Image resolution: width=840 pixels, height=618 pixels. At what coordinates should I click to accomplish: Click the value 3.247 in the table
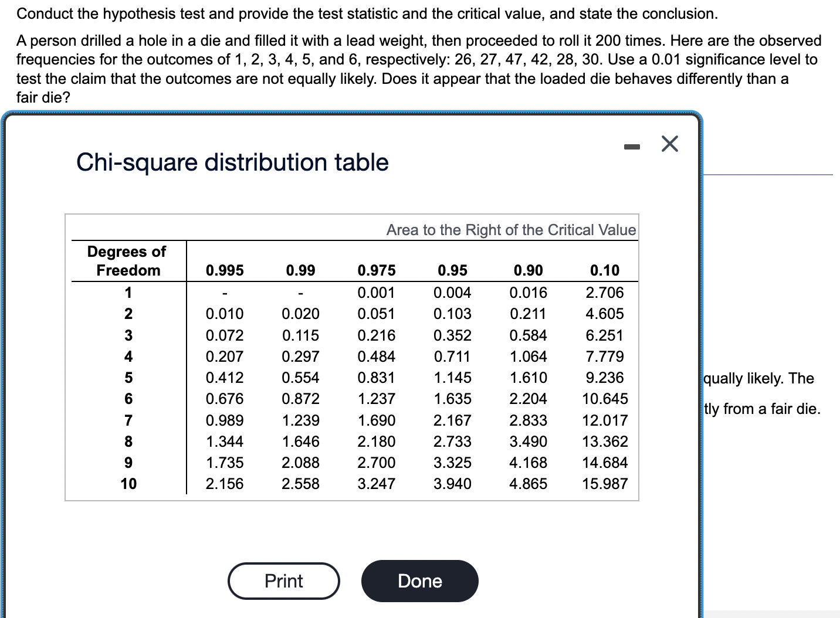pos(377,484)
